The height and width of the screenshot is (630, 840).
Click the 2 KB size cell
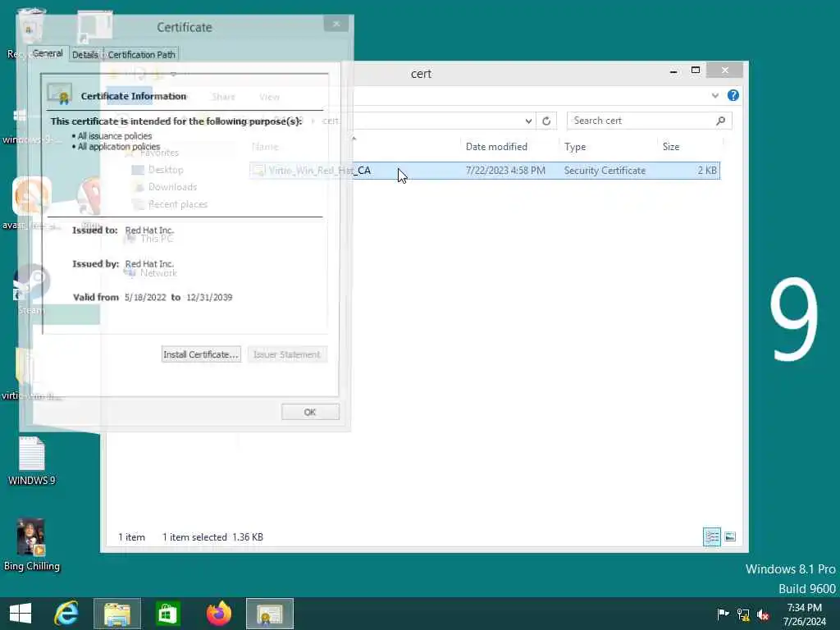click(706, 171)
